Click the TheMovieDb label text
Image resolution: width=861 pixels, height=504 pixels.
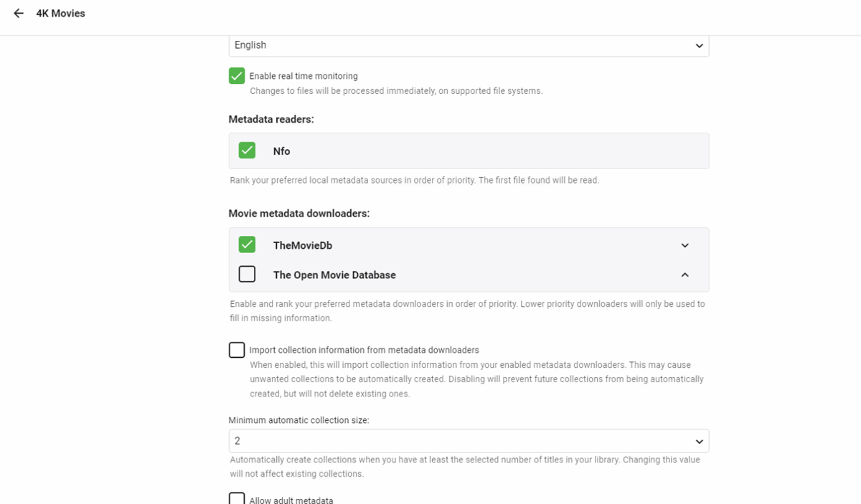(302, 245)
